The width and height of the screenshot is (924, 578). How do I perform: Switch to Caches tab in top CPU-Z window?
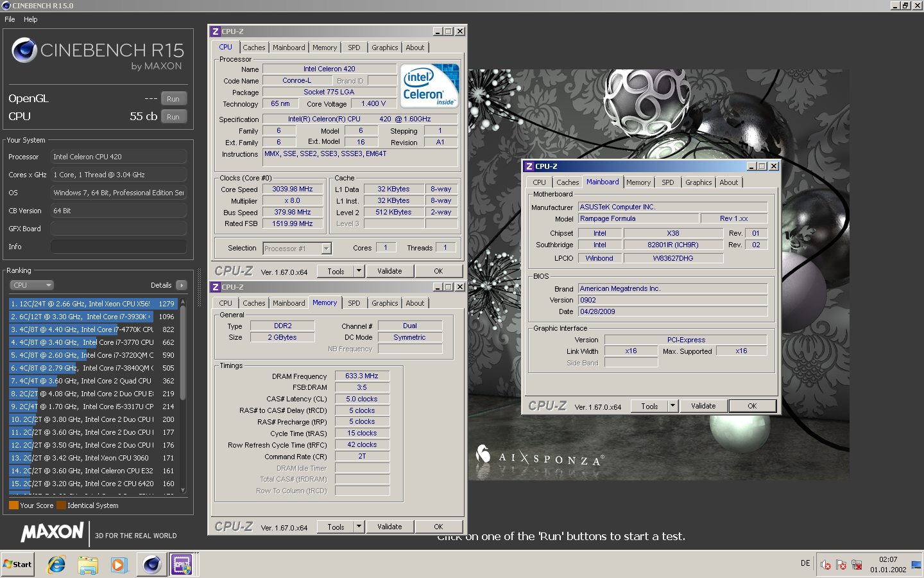click(x=254, y=48)
